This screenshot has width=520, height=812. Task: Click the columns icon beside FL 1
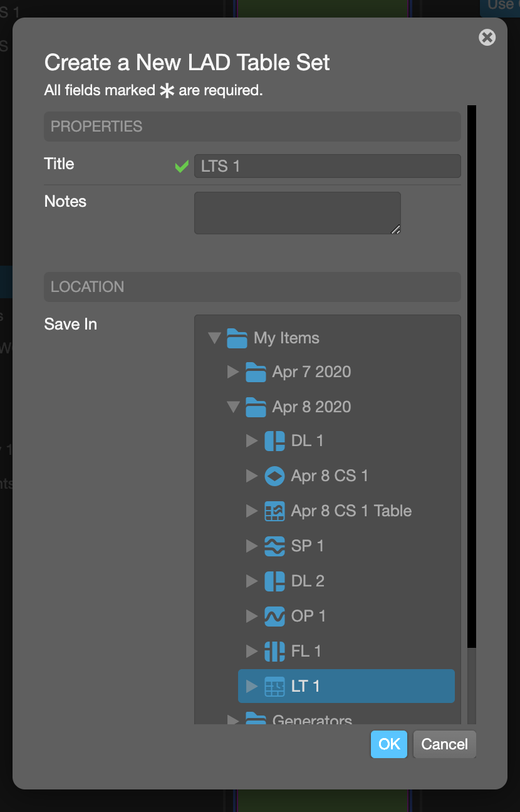274,651
